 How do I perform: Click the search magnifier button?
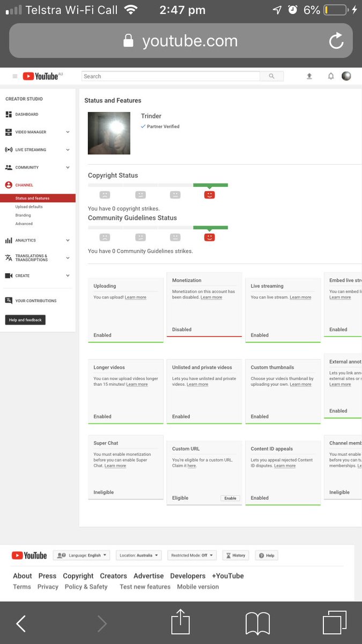(272, 76)
